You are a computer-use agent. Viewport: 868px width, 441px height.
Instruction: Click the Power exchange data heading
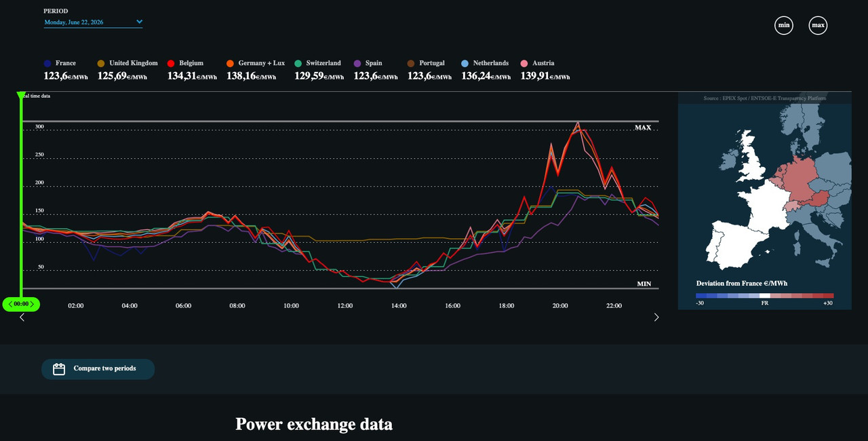tap(314, 424)
